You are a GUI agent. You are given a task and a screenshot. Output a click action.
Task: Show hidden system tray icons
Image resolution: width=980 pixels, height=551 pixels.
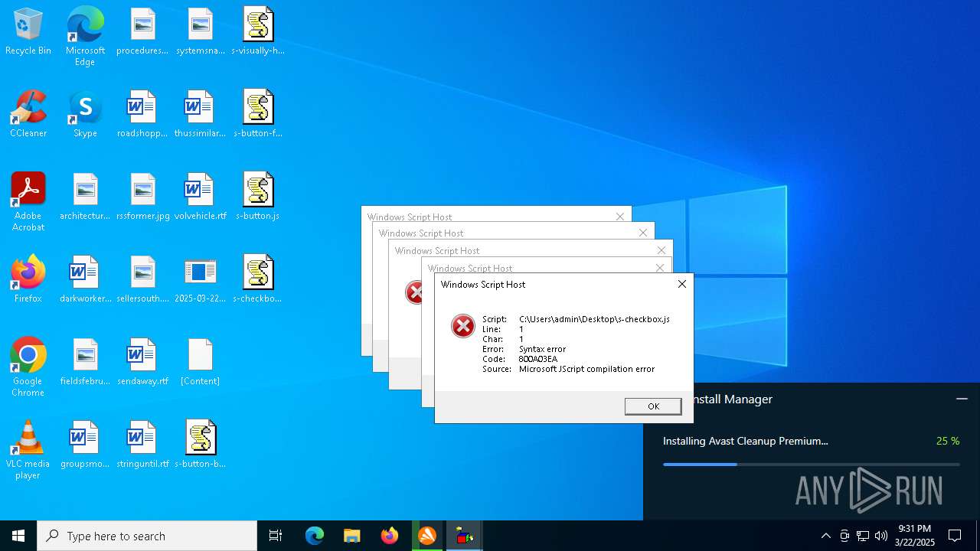[825, 536]
